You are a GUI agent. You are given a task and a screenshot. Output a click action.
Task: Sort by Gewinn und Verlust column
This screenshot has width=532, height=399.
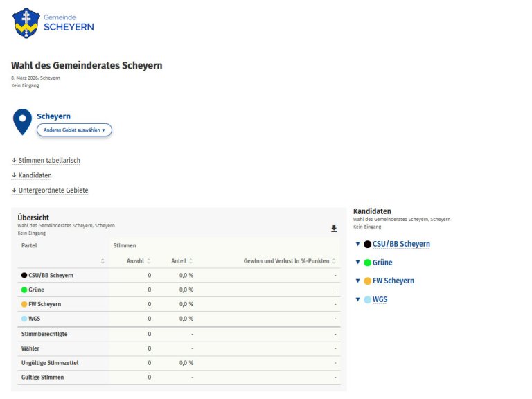pyautogui.click(x=334, y=261)
